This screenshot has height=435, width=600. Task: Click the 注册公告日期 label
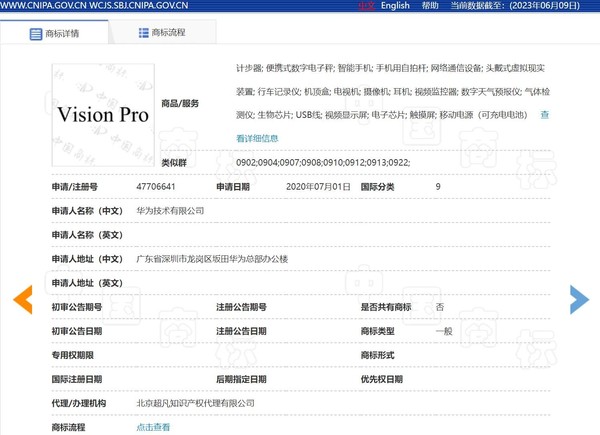[241, 331]
